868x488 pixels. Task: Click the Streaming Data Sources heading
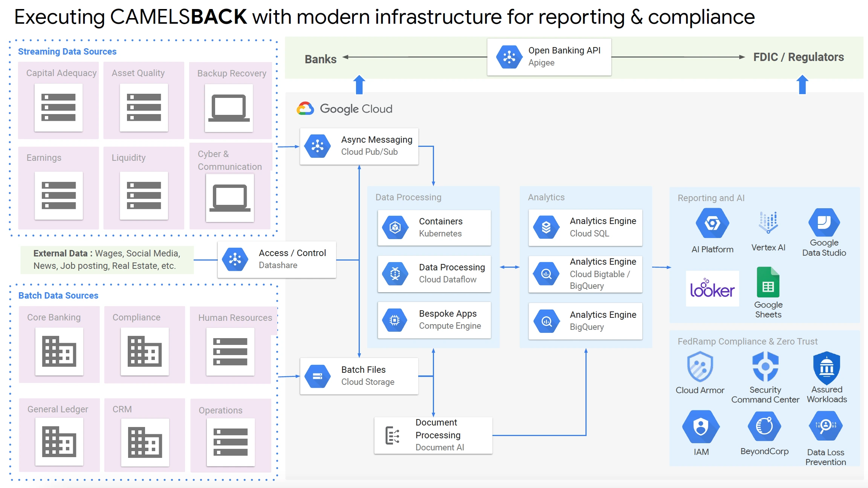[x=67, y=52]
